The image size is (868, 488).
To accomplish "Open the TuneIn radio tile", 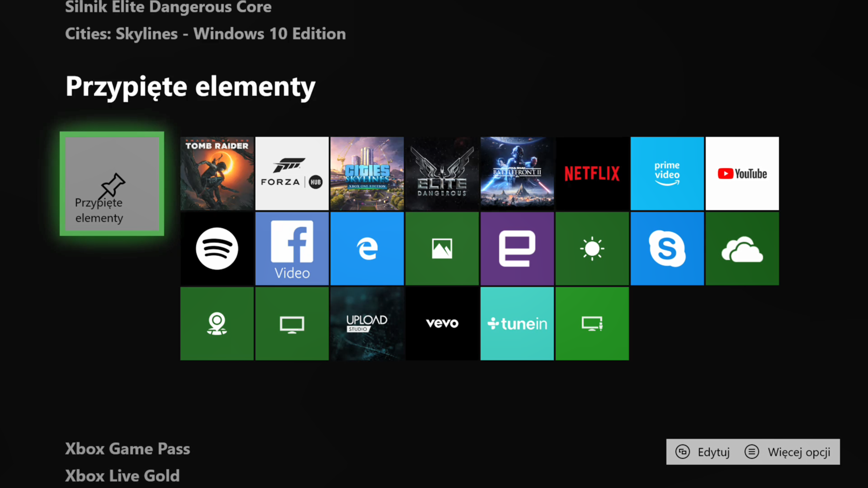I will tap(517, 324).
